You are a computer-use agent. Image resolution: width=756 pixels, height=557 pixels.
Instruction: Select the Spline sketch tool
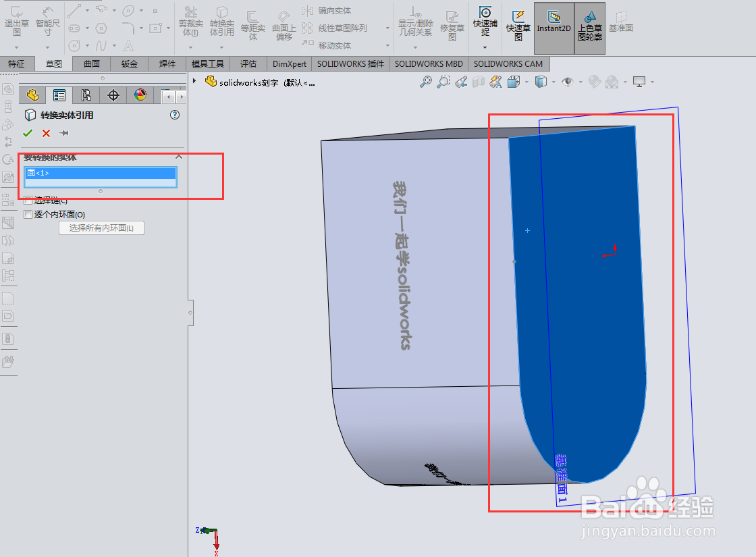101,46
